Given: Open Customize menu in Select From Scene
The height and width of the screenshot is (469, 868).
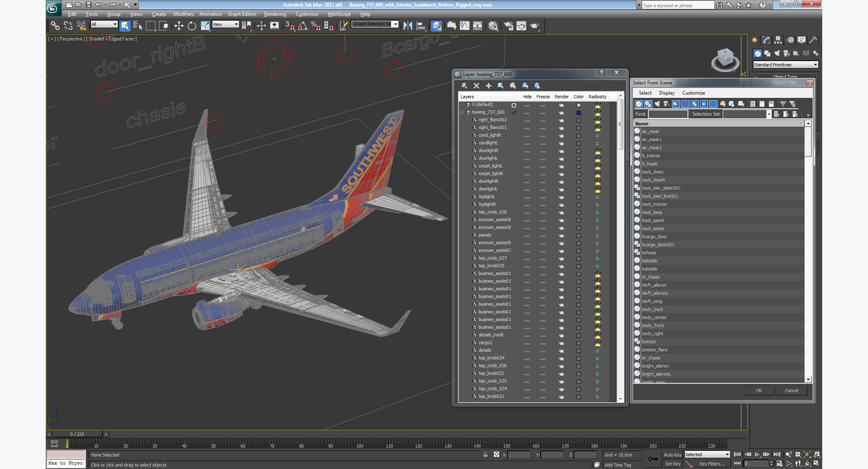Looking at the screenshot, I should (x=693, y=93).
